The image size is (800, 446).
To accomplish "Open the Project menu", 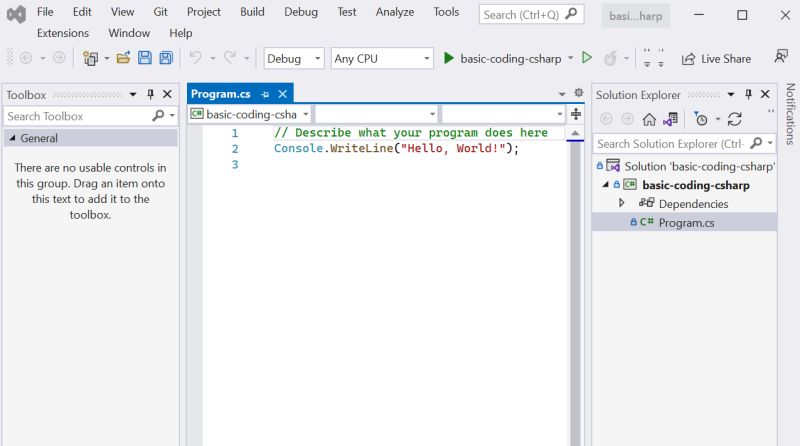I will pyautogui.click(x=204, y=12).
